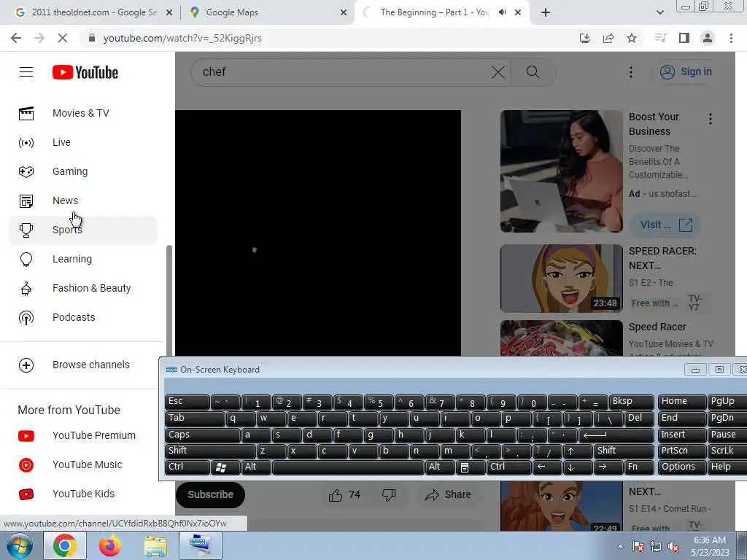Screen dimensions: 747x560
Task: Open YouTube settings three-dot menu
Action: point(631,72)
